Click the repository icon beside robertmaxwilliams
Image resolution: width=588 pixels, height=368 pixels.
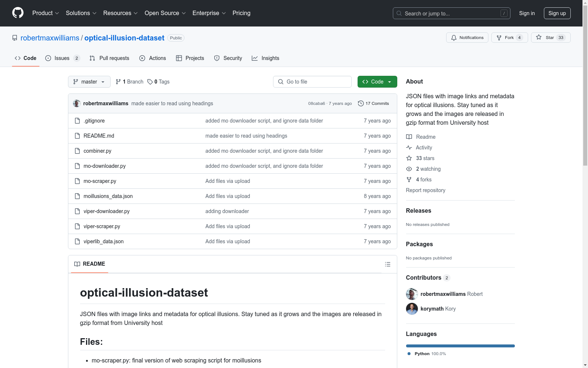(15, 38)
